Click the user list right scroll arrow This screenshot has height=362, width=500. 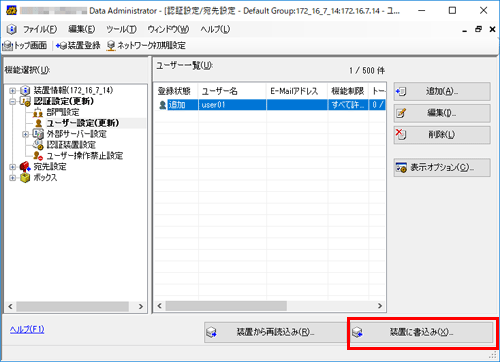click(x=380, y=306)
